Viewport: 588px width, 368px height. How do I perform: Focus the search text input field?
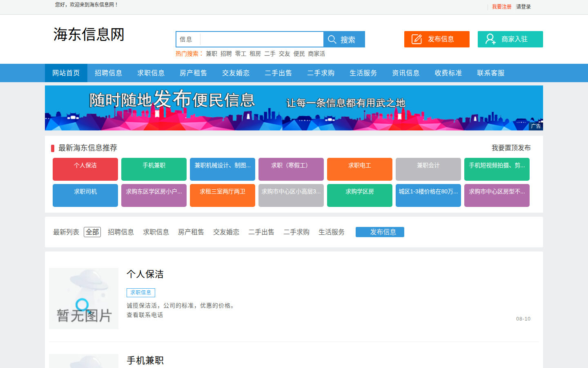(262, 39)
